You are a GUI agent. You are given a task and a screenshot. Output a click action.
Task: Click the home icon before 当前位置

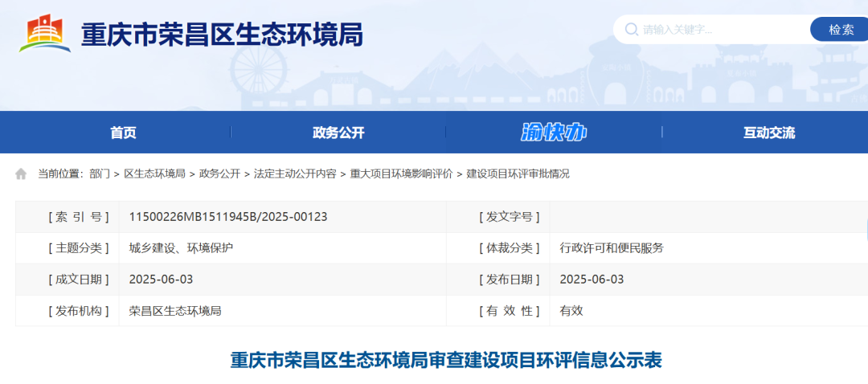[21, 174]
